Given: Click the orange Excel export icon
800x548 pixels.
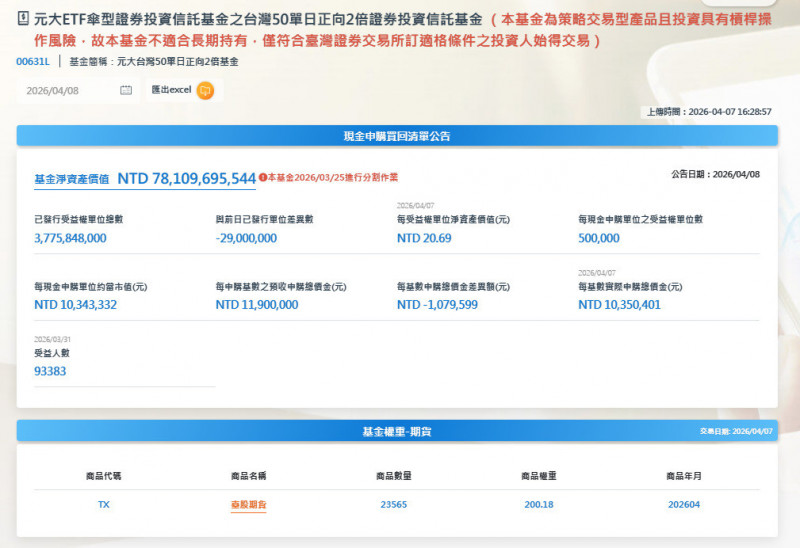Looking at the screenshot, I should pos(205,90).
